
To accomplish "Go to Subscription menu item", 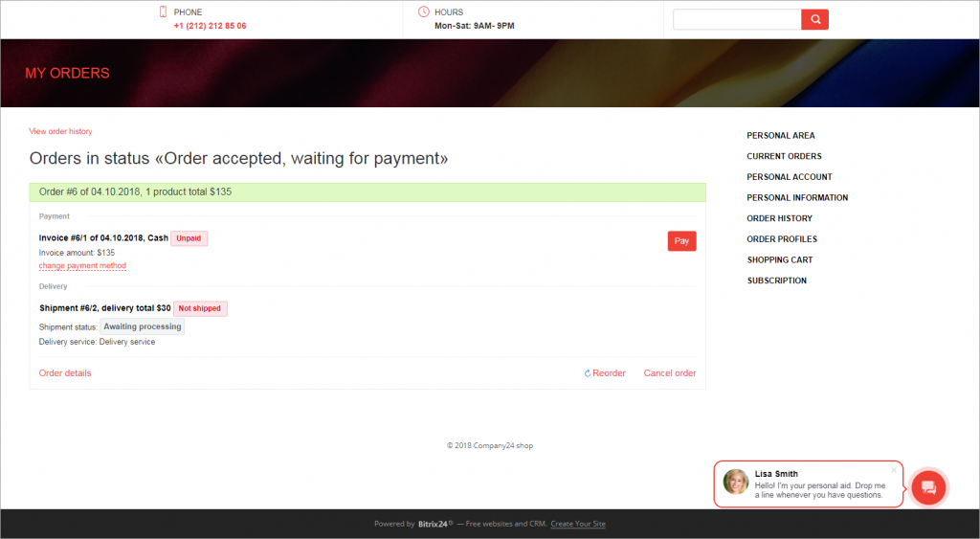I will 777,281.
